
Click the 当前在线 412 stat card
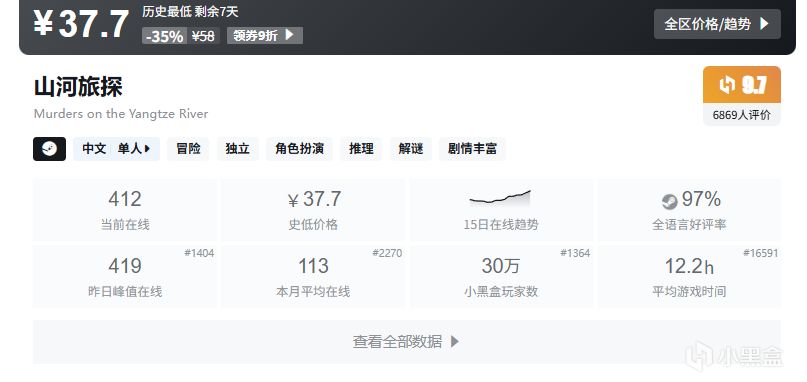125,210
